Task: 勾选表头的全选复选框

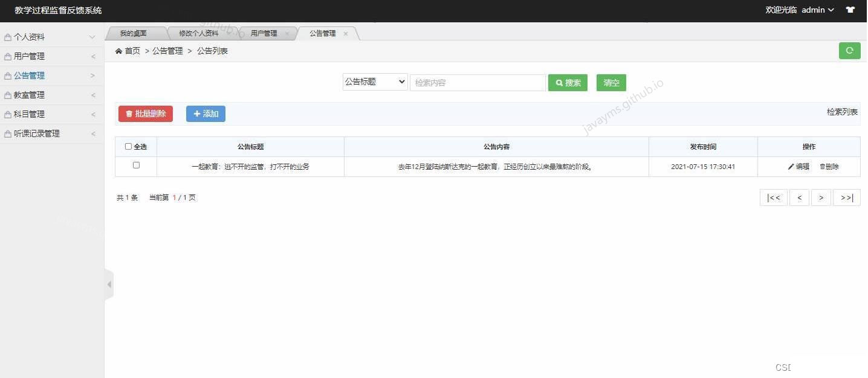Action: tap(129, 146)
